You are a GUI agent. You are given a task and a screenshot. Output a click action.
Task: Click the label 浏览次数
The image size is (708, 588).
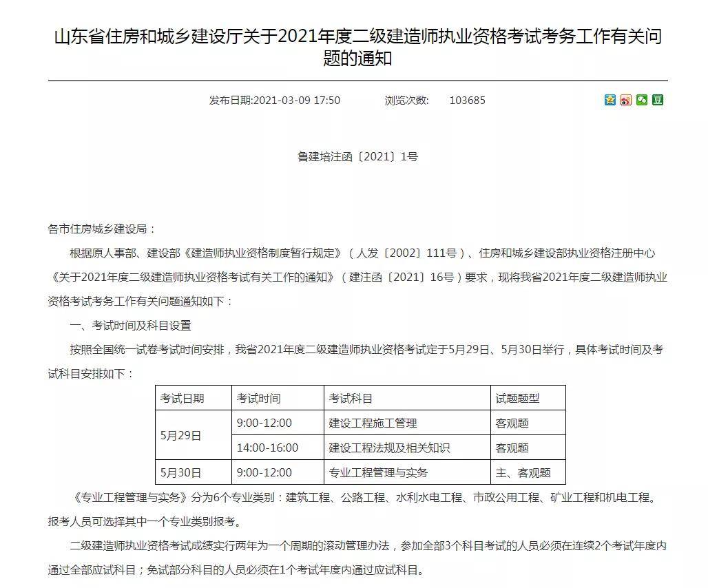(x=406, y=101)
